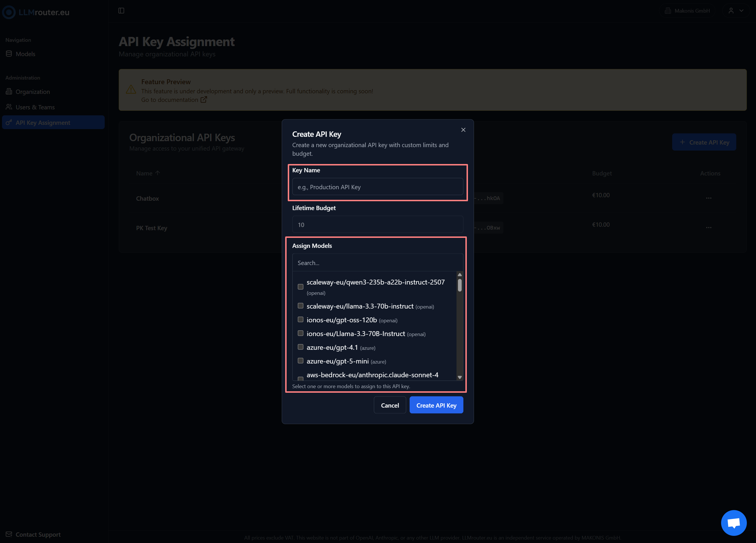Focus the Key Name input field

(x=377, y=186)
